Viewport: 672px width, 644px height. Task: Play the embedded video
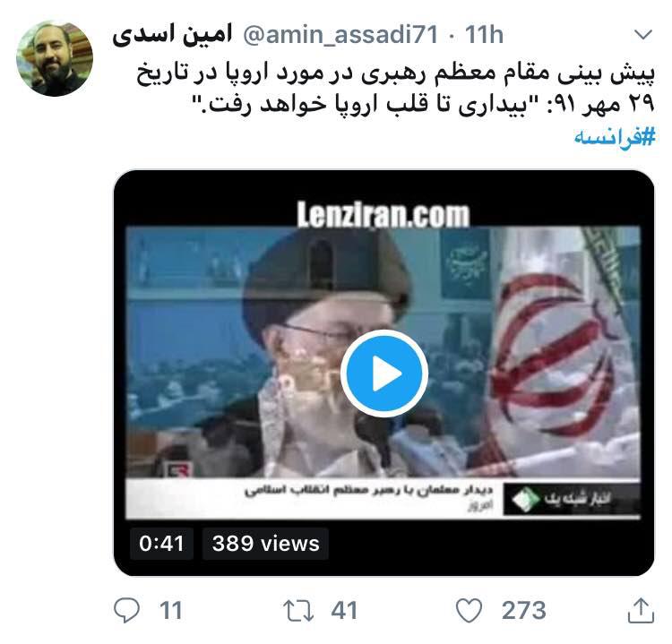(384, 374)
